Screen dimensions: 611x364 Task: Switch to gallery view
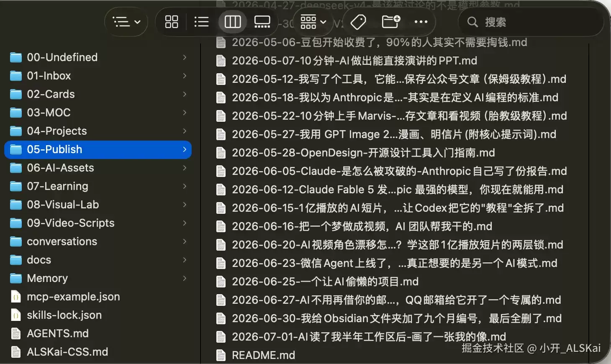click(262, 22)
